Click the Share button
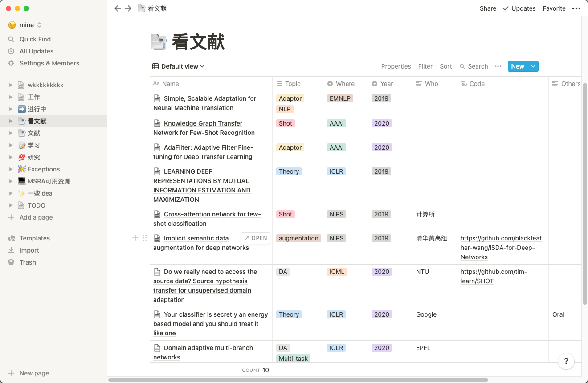The image size is (588, 383). click(488, 8)
